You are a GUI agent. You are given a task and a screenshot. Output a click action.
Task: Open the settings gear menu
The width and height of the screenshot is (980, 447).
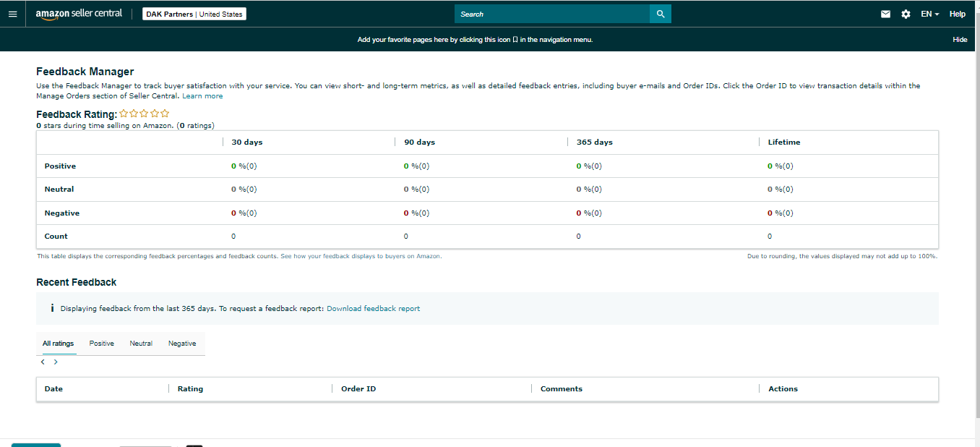tap(906, 14)
